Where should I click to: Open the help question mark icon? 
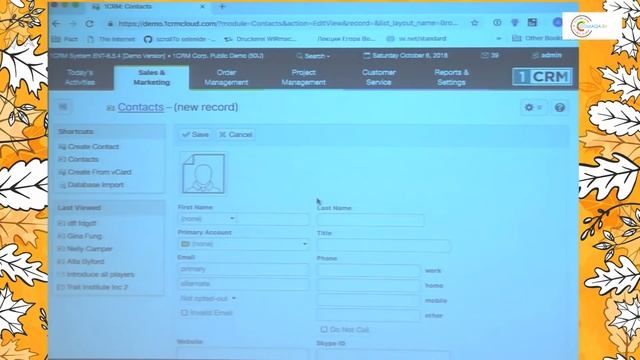pyautogui.click(x=560, y=107)
